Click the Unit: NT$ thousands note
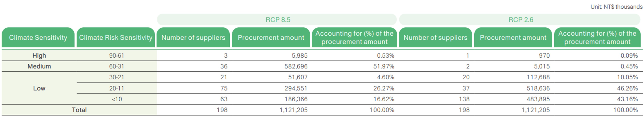Screen dimensions: 644x117 (616, 7)
